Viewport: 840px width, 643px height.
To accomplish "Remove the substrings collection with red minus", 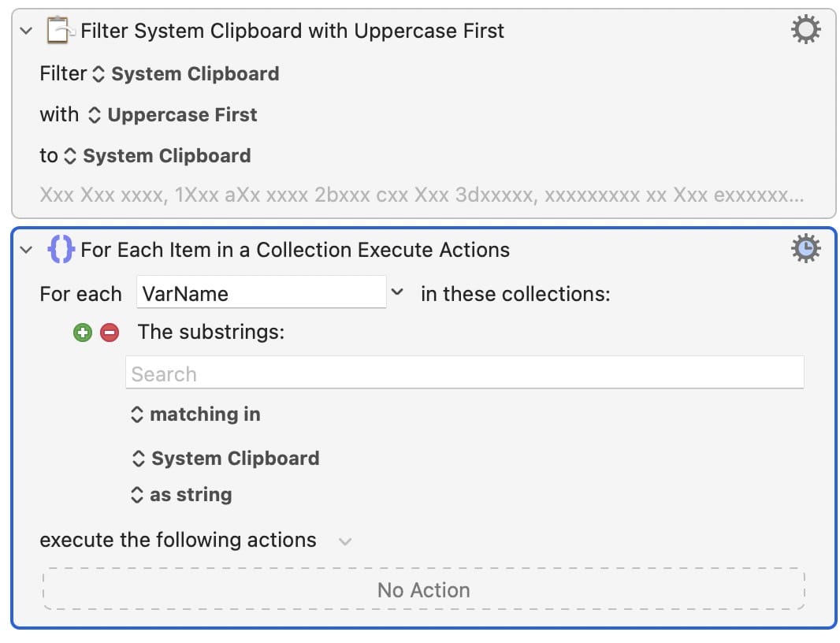I will click(x=110, y=333).
